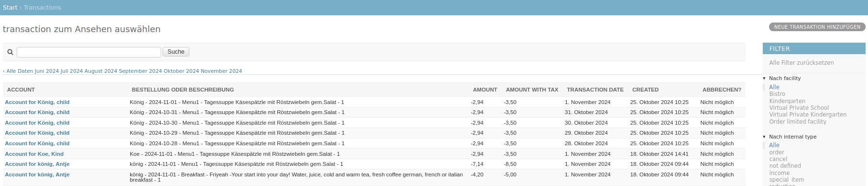Filter by Oktober 2024
This screenshot has height=186, width=868.
click(181, 71)
